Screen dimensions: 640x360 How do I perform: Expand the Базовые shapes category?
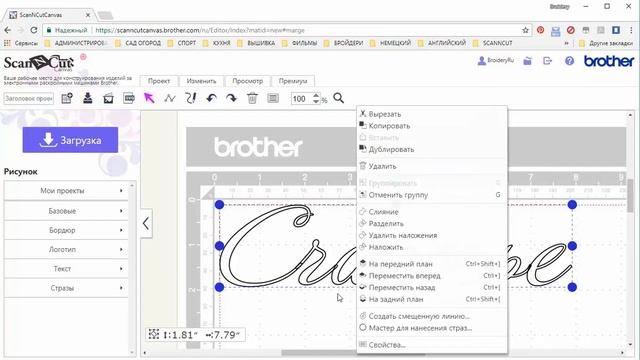click(x=66, y=211)
